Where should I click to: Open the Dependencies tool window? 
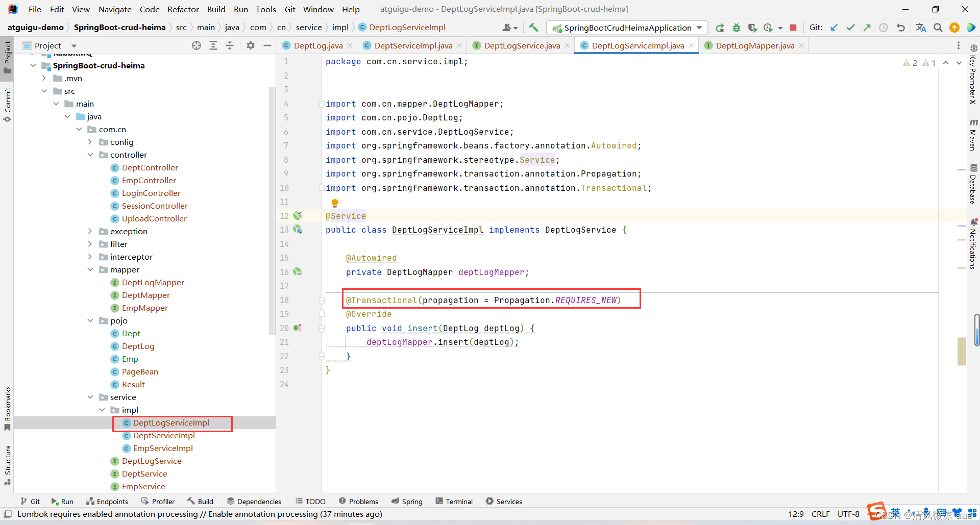pos(254,502)
